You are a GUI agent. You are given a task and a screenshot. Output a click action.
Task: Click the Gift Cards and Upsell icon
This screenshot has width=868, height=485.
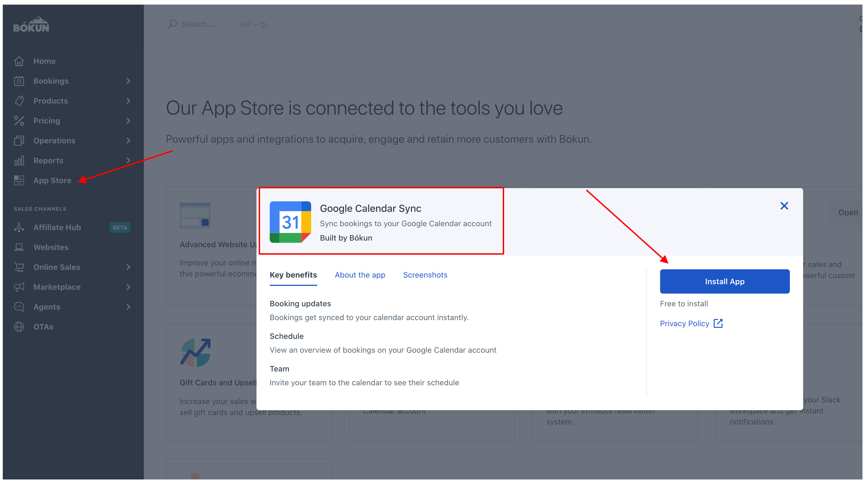pyautogui.click(x=195, y=352)
